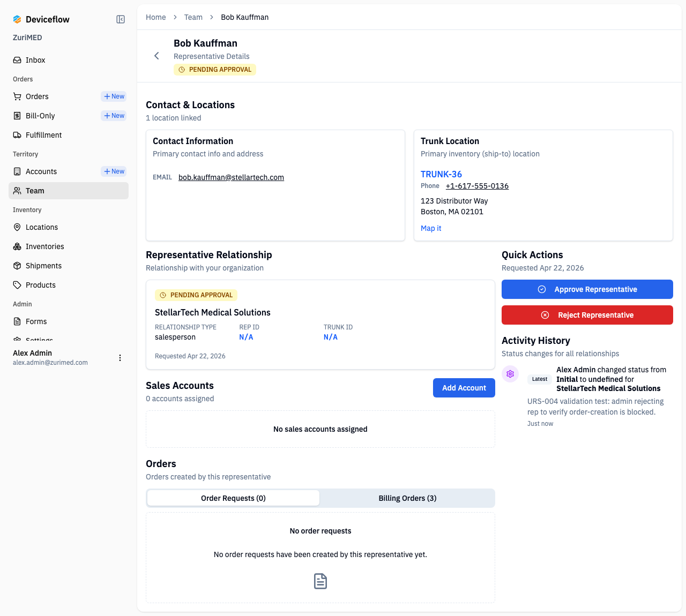Click Home in the breadcrumb
This screenshot has height=616, width=686.
point(156,17)
